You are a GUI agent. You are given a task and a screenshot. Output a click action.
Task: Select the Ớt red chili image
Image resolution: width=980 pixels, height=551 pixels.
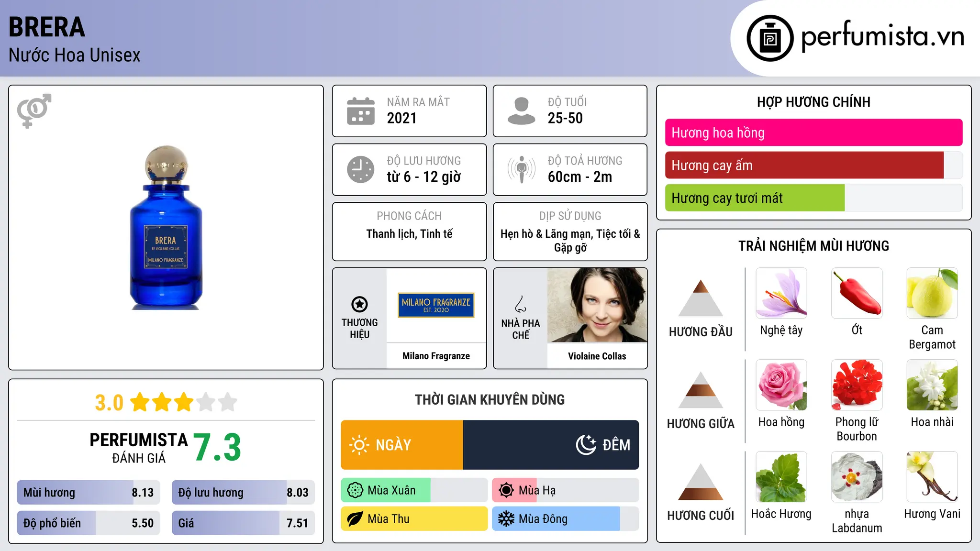pos(857,293)
